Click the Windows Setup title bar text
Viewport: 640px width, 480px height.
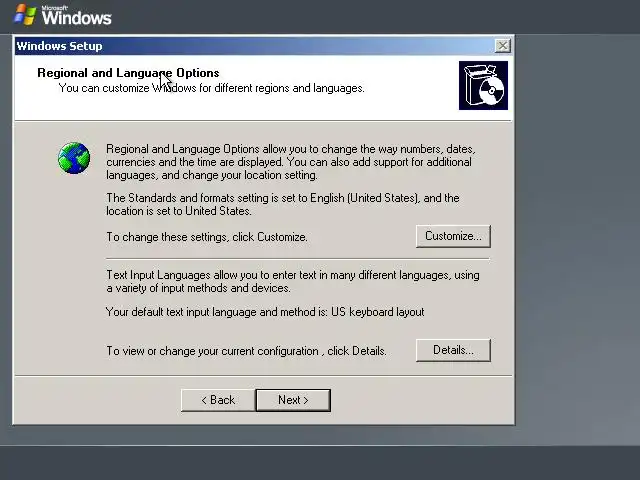[59, 46]
